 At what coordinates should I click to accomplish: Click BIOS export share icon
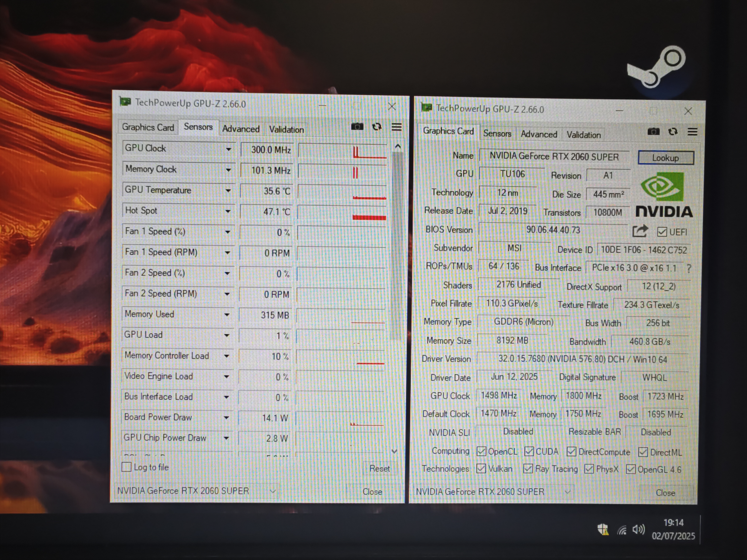(640, 231)
